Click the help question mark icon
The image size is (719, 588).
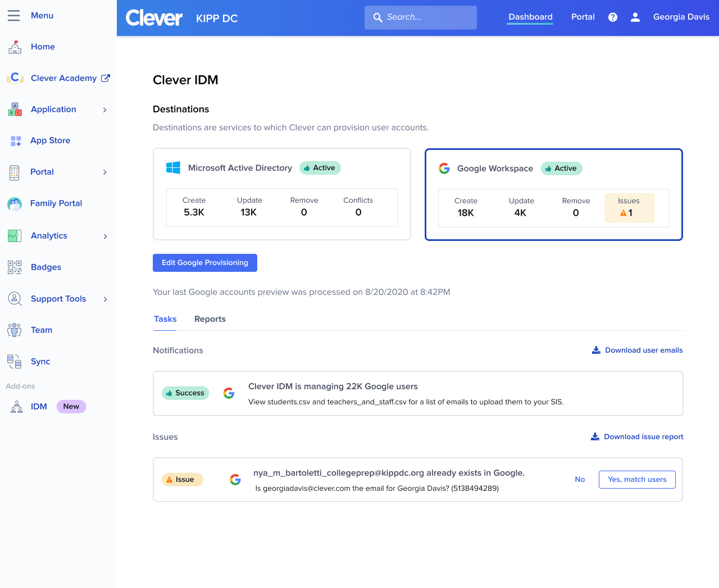click(612, 17)
